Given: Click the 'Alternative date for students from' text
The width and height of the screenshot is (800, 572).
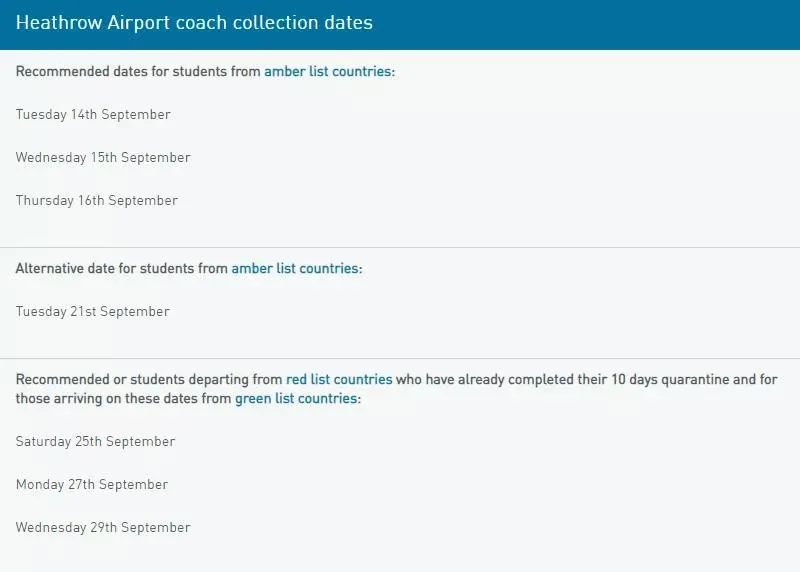Looking at the screenshot, I should (122, 268).
